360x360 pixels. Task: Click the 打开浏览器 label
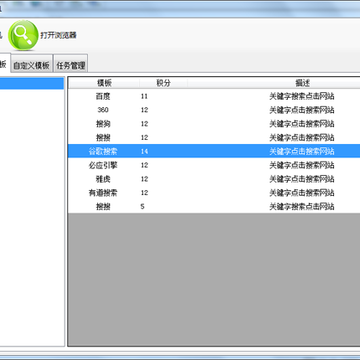(x=58, y=35)
